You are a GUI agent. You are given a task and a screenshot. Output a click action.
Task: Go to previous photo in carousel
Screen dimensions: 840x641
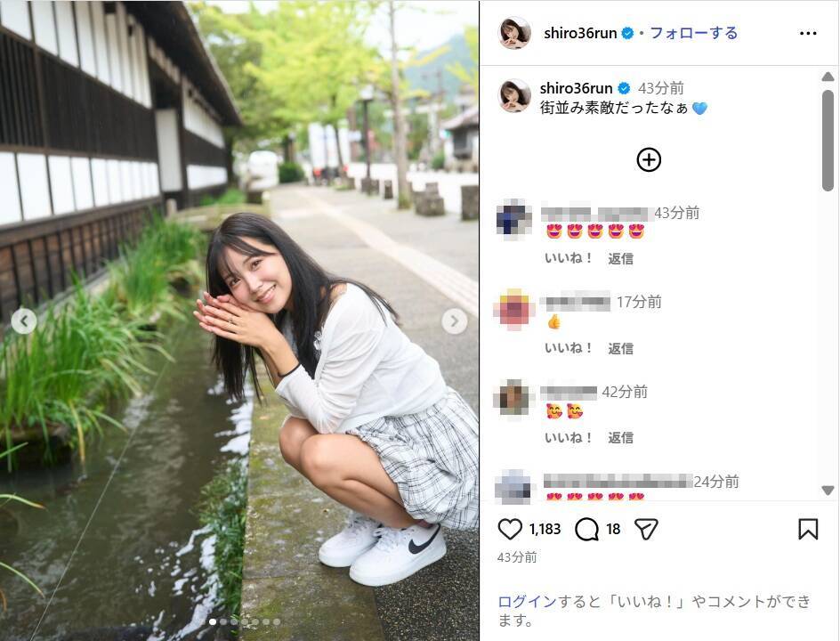24,321
